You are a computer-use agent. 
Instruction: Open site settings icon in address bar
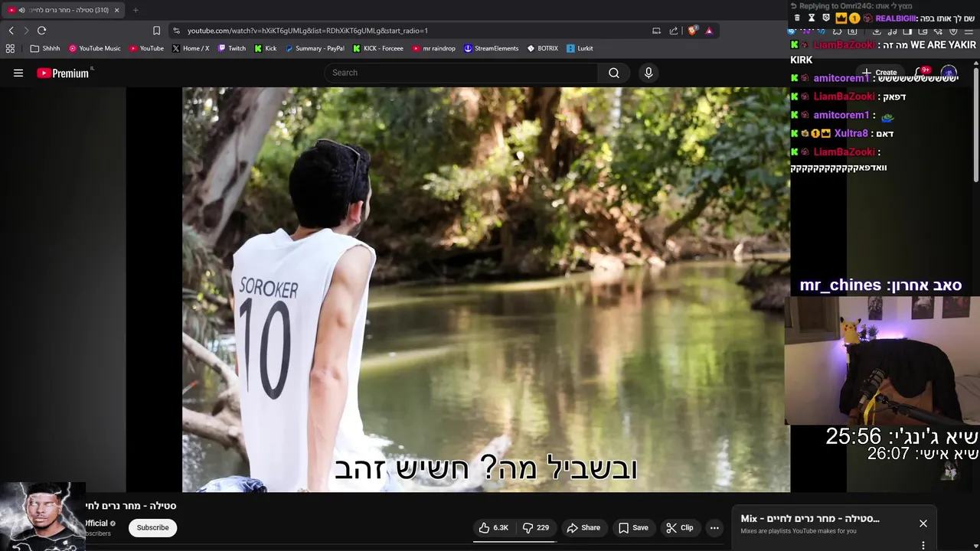pyautogui.click(x=176, y=31)
